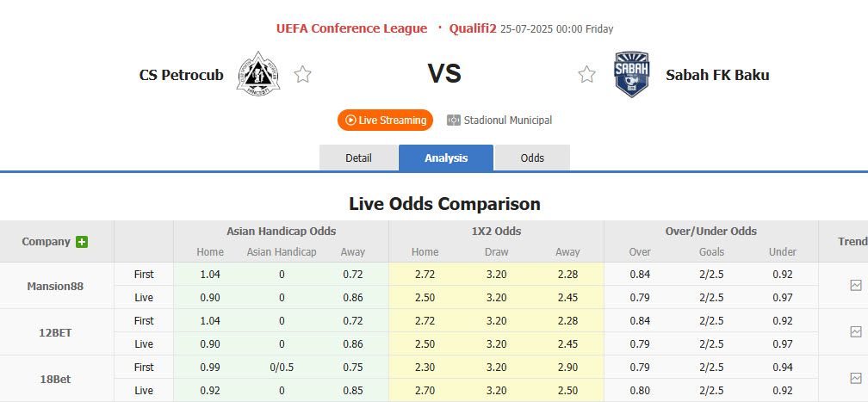
Task: Click the CS Petrocub team logo
Action: [255, 74]
